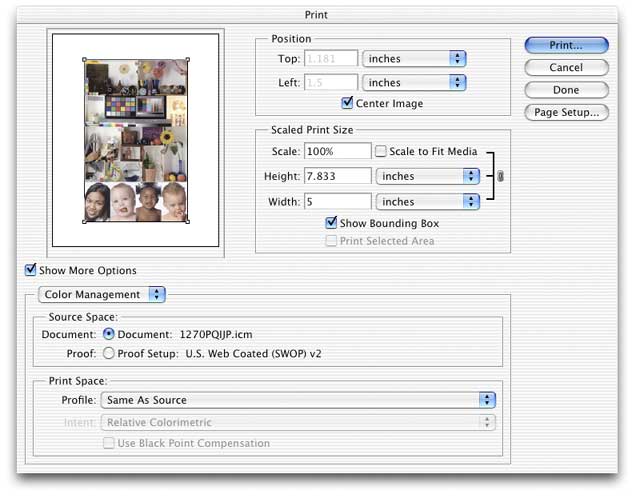The width and height of the screenshot is (636, 498).
Task: Cancel the print dialog
Action: [x=566, y=67]
